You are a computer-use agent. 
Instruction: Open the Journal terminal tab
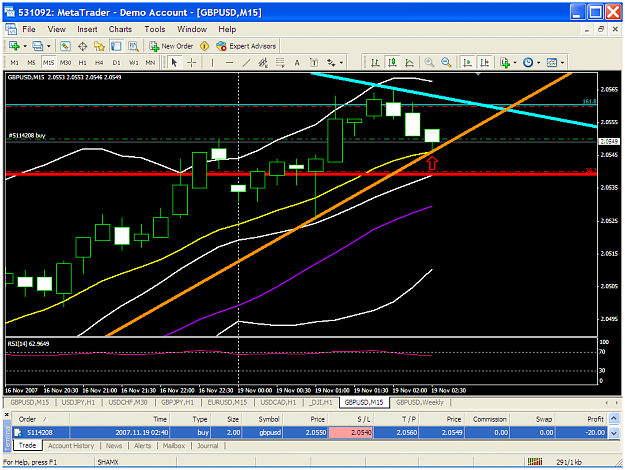(x=208, y=446)
